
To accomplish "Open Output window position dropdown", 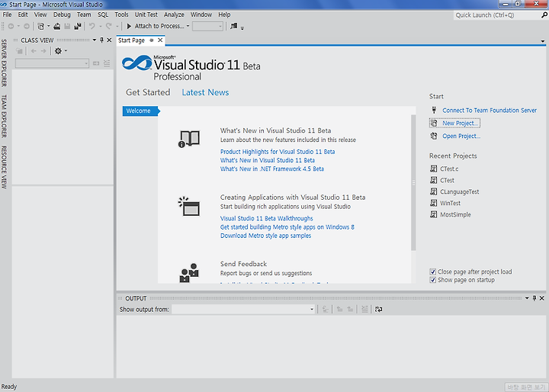I will click(527, 298).
